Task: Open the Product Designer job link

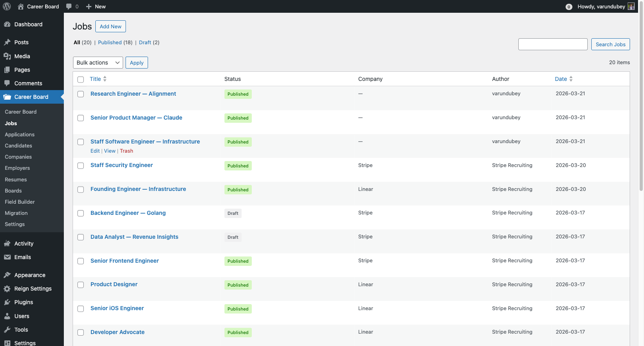Action: pyautogui.click(x=114, y=284)
